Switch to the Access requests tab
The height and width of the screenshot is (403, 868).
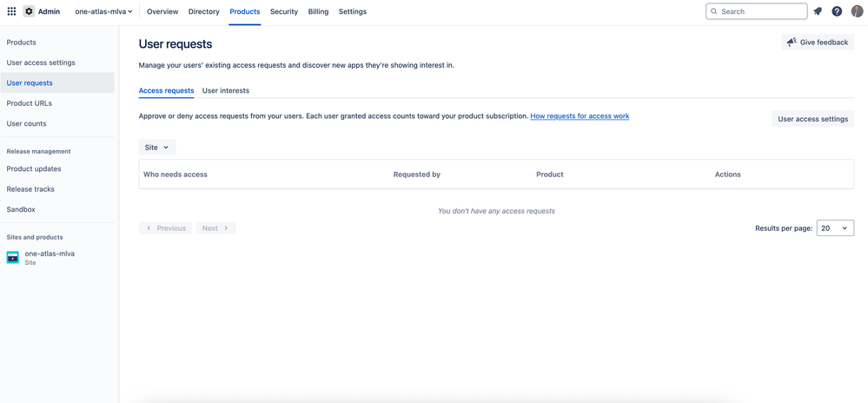pos(167,90)
